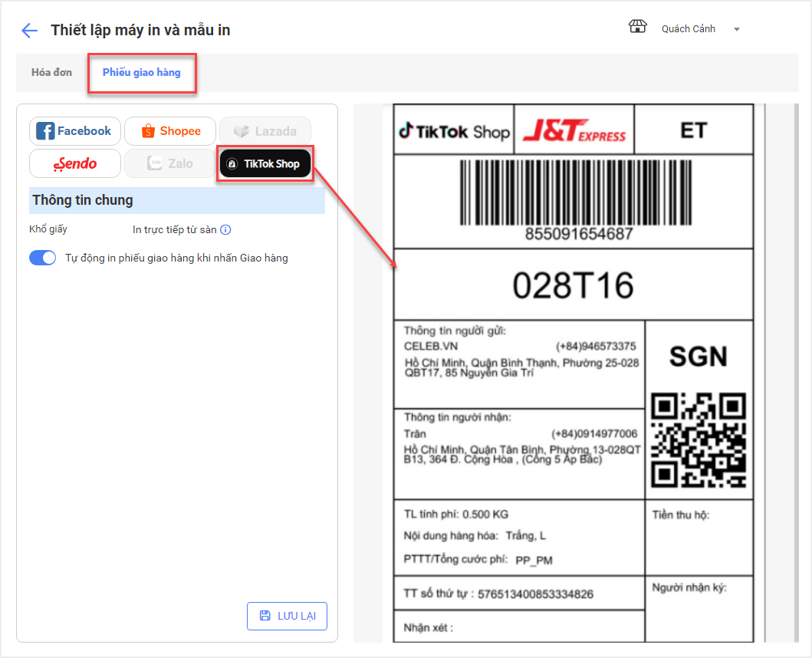Select the Sendo channel button
Image resolution: width=812 pixels, height=658 pixels.
[75, 163]
